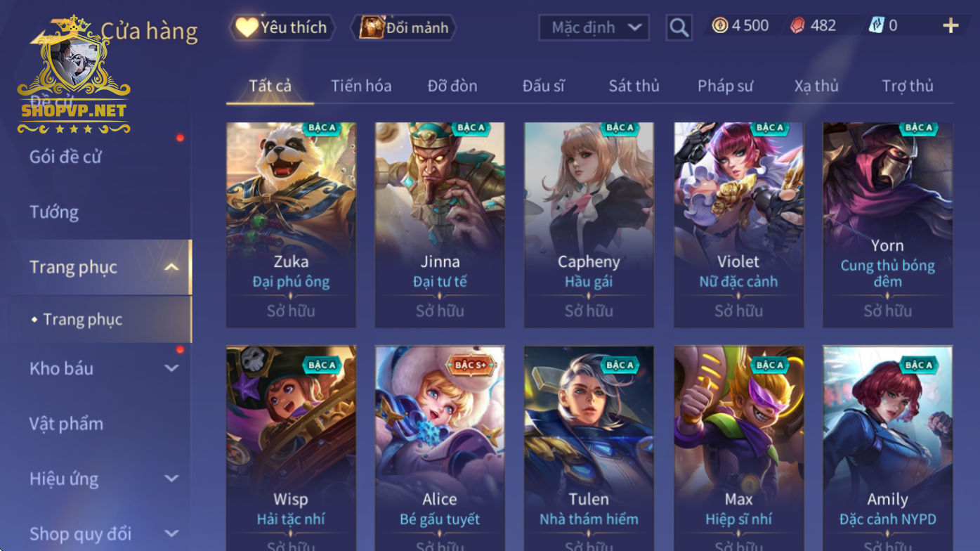This screenshot has width=980, height=551.
Task: Switch to the Pháp sư tab
Action: tap(725, 86)
